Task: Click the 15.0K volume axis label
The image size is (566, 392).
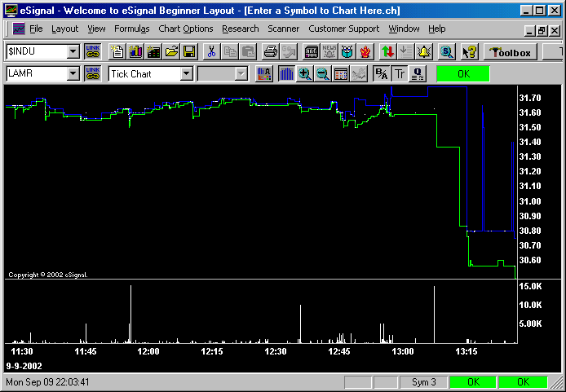Action: coord(531,286)
